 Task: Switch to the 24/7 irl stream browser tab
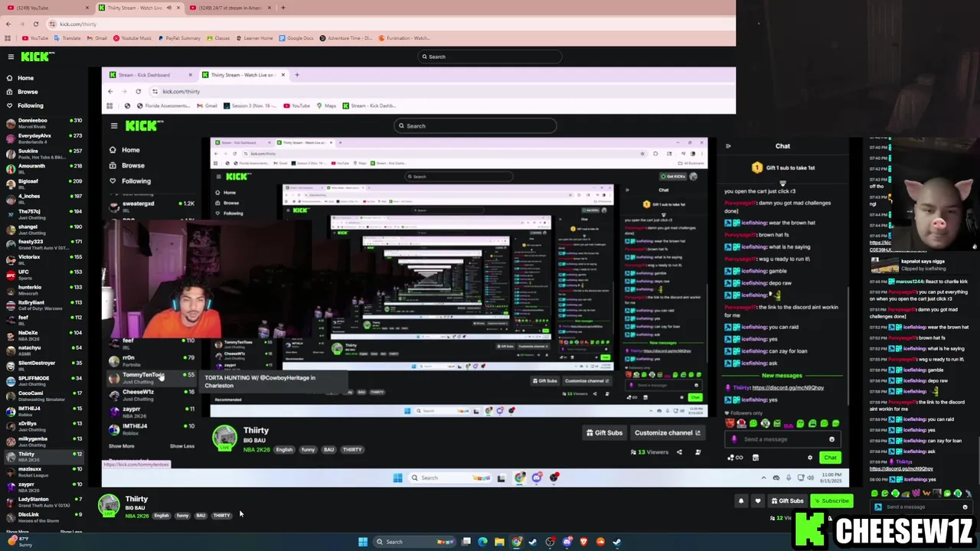coord(230,8)
